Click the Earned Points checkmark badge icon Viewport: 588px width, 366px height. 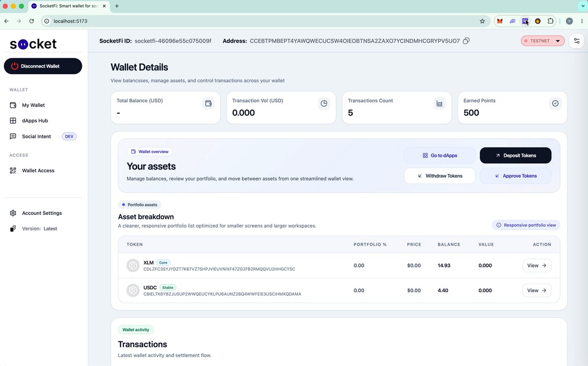(555, 104)
